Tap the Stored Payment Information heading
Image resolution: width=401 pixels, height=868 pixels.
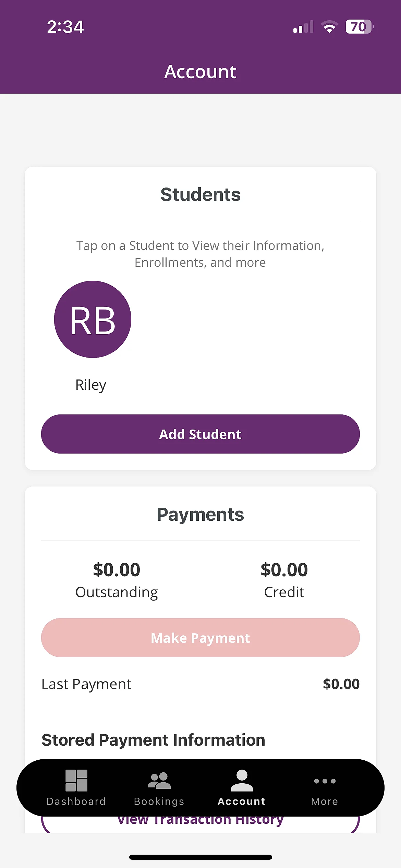153,740
